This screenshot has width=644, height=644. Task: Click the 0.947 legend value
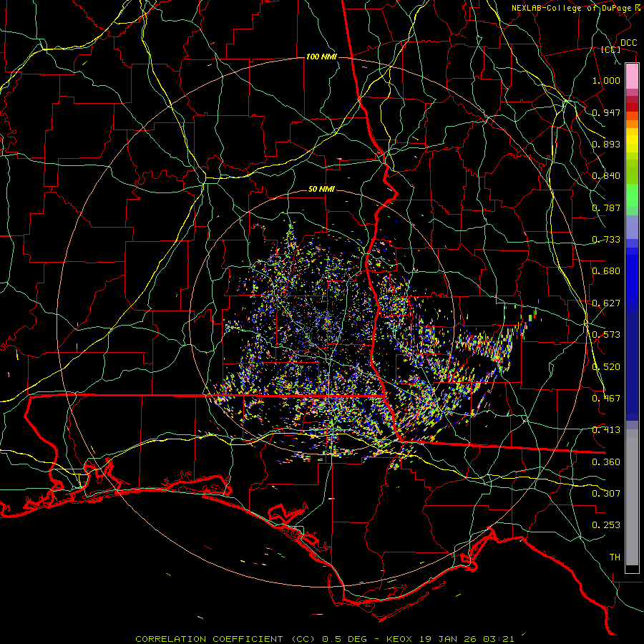point(606,112)
